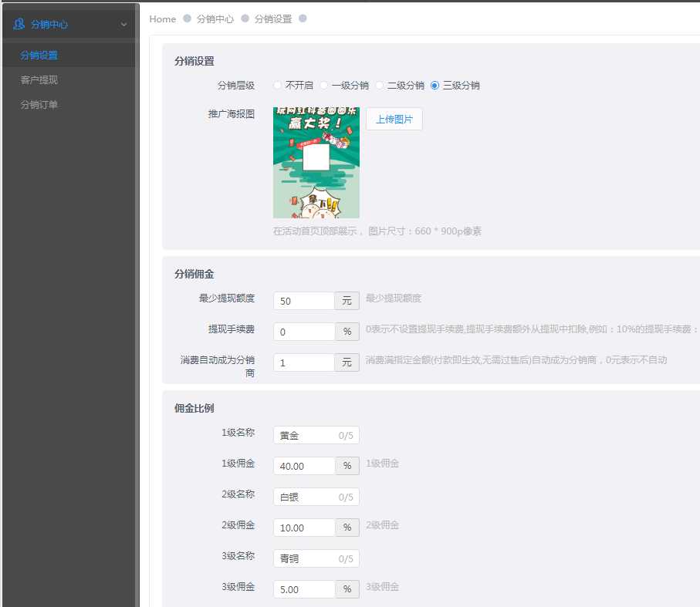Click the % suffix of 1级佣金
Viewport: 700px width, 607px height.
coord(347,466)
